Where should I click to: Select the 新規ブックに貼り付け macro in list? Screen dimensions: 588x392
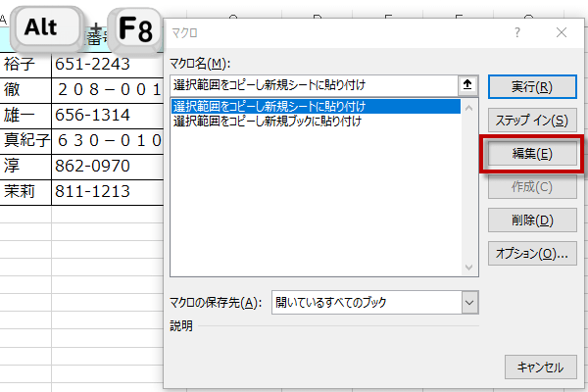coord(268,122)
